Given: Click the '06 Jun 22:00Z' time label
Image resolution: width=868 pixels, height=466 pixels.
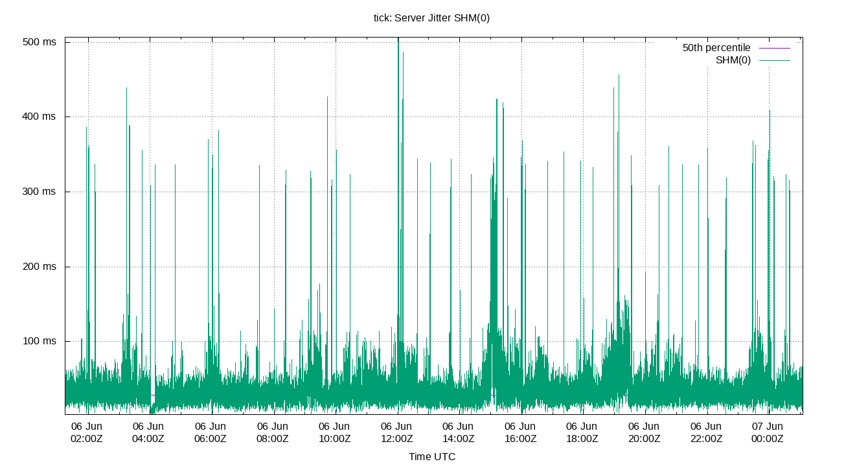Looking at the screenshot, I should point(706,432).
